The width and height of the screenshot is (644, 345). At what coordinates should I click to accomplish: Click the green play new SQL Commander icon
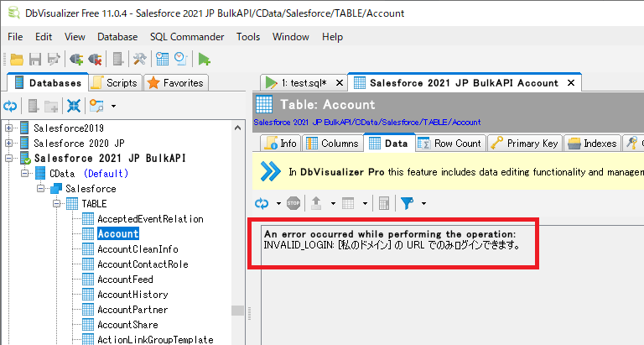coord(204,60)
